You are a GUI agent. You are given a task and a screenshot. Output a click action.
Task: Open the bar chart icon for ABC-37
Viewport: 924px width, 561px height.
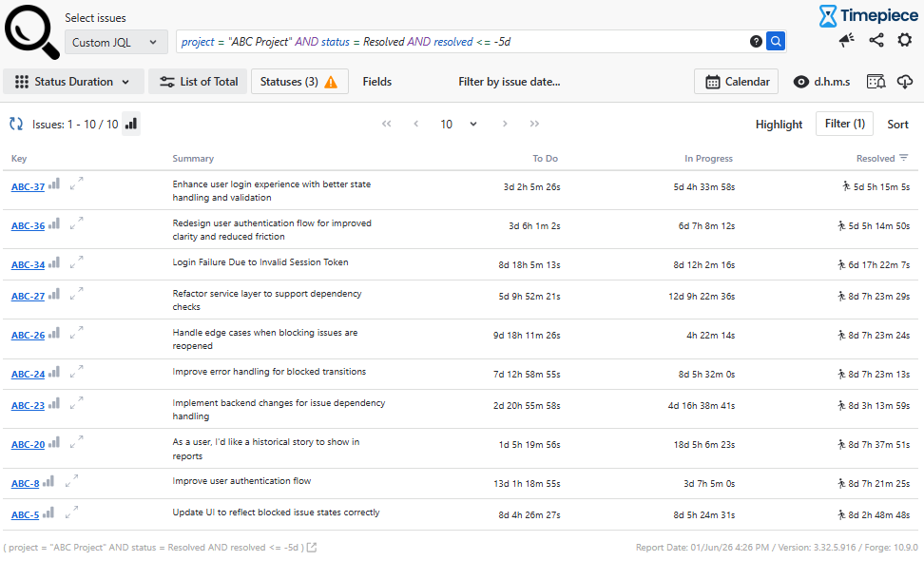coord(54,184)
